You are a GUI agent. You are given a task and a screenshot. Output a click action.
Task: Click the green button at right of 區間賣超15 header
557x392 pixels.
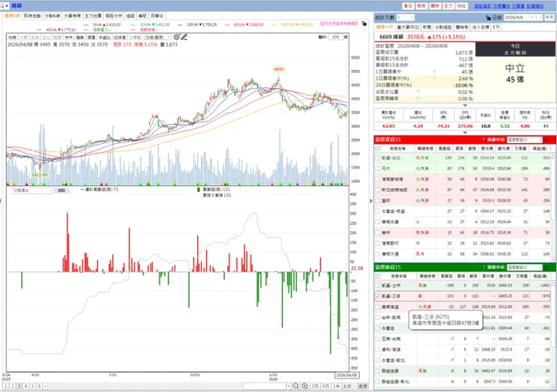tap(547, 267)
